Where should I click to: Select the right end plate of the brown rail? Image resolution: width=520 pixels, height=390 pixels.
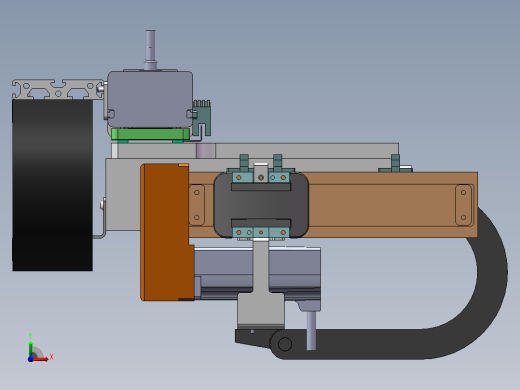[x=463, y=205]
